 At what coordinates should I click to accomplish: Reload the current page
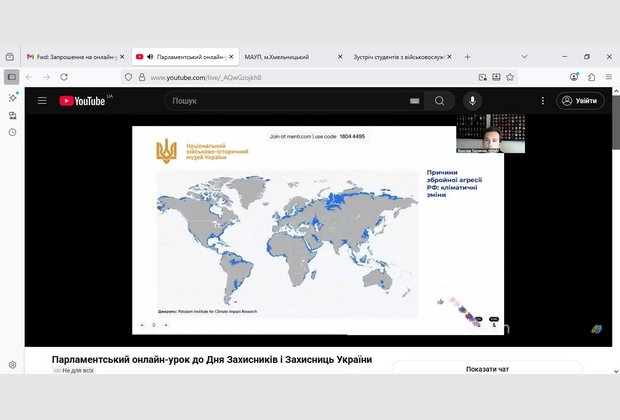tap(64, 77)
